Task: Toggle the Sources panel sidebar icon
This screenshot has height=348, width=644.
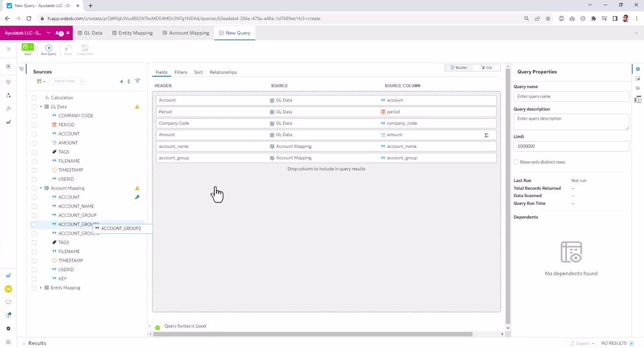Action: (x=22, y=69)
